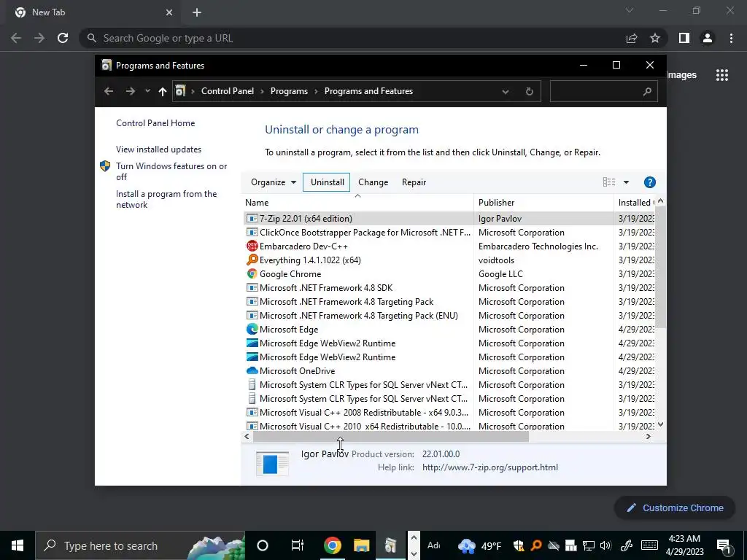Image resolution: width=747 pixels, height=560 pixels.
Task: Click the Microsoft OneDrive cloud icon
Action: tap(252, 370)
